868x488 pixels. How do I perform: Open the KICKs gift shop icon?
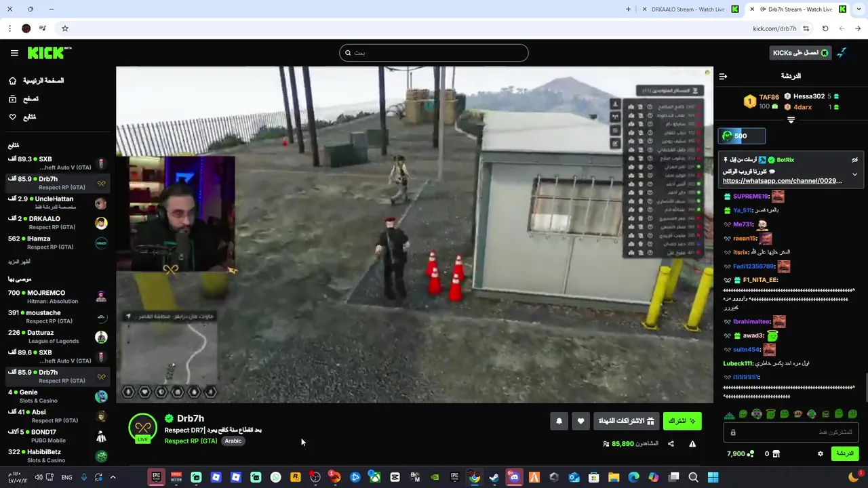[776, 453]
